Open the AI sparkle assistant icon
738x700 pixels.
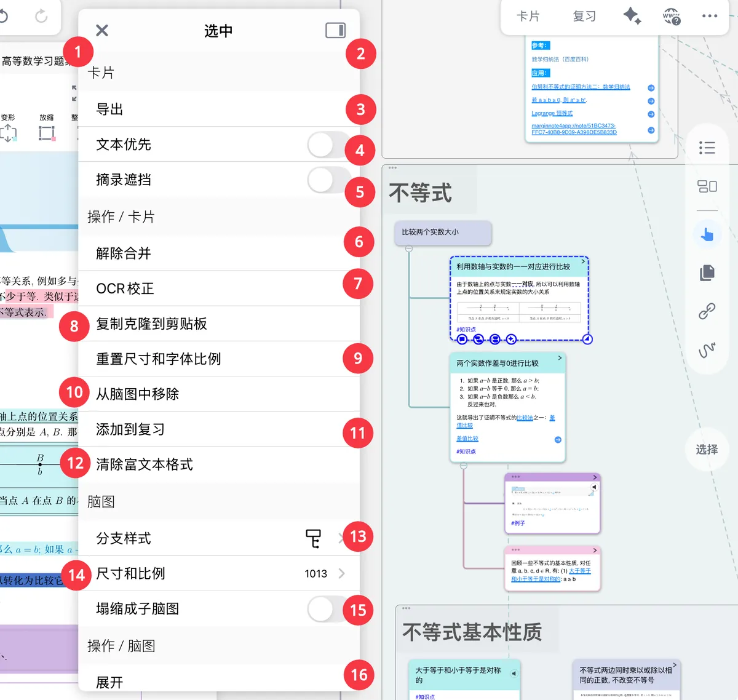[632, 16]
